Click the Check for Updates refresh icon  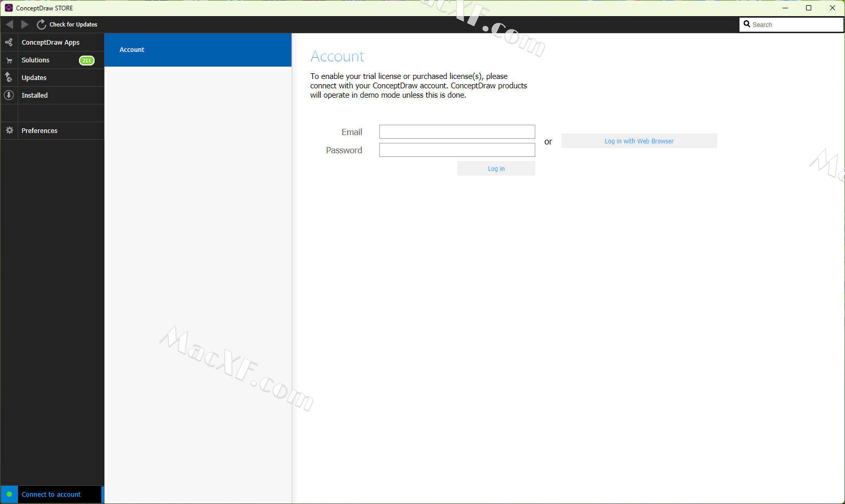(41, 24)
